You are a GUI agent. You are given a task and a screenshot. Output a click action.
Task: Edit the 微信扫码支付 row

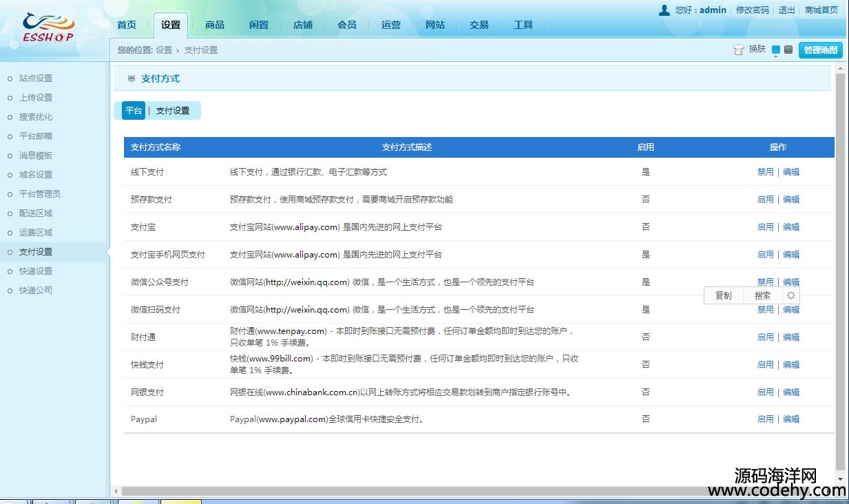[791, 310]
